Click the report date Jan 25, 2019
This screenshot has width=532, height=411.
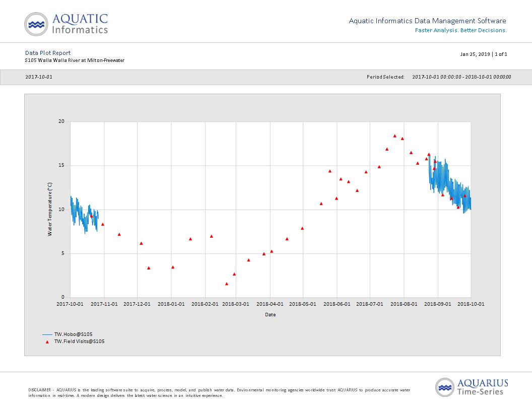click(475, 54)
